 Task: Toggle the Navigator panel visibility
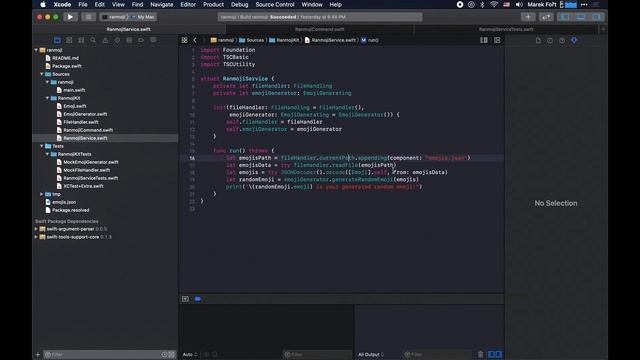tap(566, 17)
